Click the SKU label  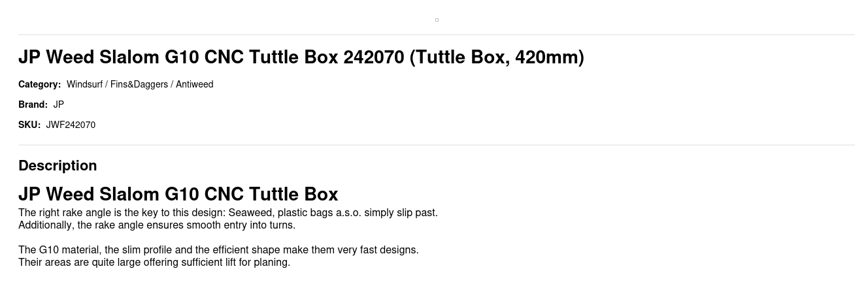[29, 125]
